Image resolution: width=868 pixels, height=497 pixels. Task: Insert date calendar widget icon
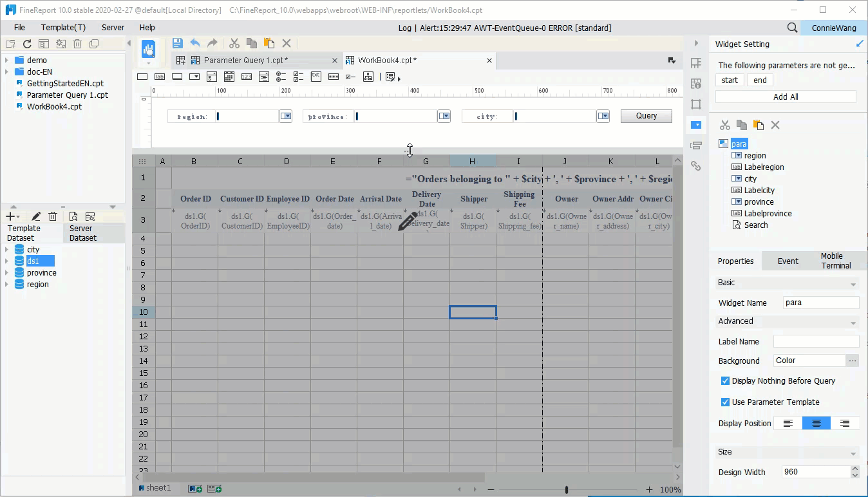click(x=229, y=77)
